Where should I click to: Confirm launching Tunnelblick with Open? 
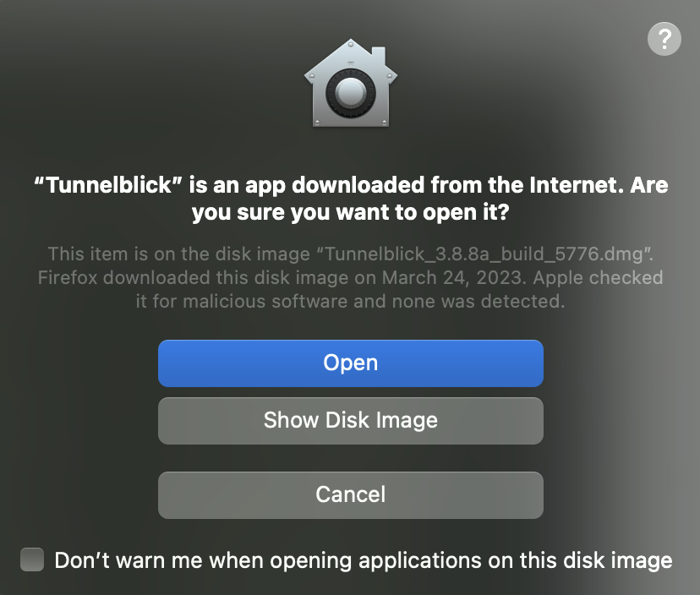pyautogui.click(x=351, y=363)
